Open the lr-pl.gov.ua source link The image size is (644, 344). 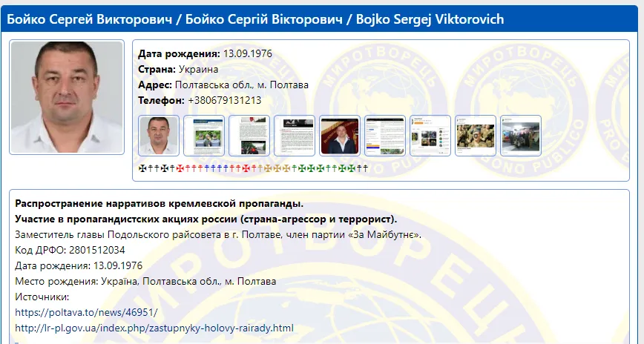(154, 328)
